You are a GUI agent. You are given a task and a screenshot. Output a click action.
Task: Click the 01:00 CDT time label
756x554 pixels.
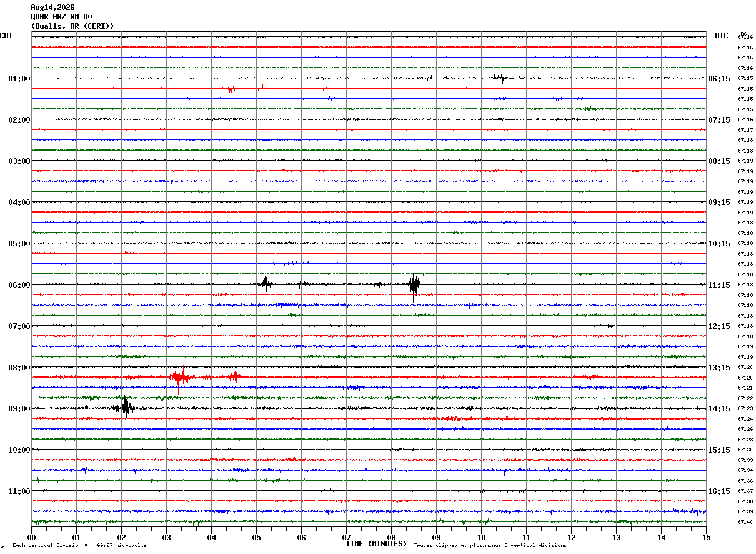tap(19, 79)
